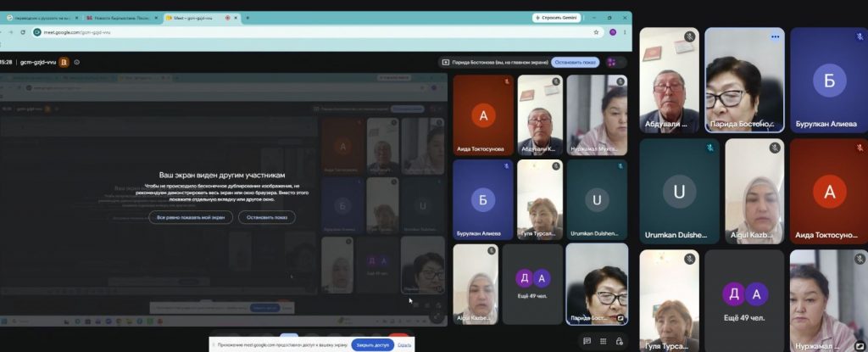Click the gcm-gzjd-vvu meeting code text
The width and height of the screenshot is (868, 352).
[x=38, y=62]
